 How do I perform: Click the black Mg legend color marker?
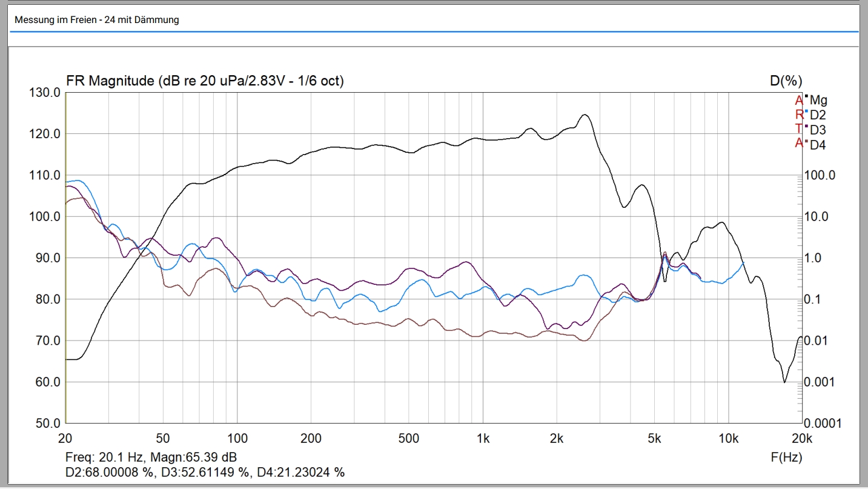806,96
